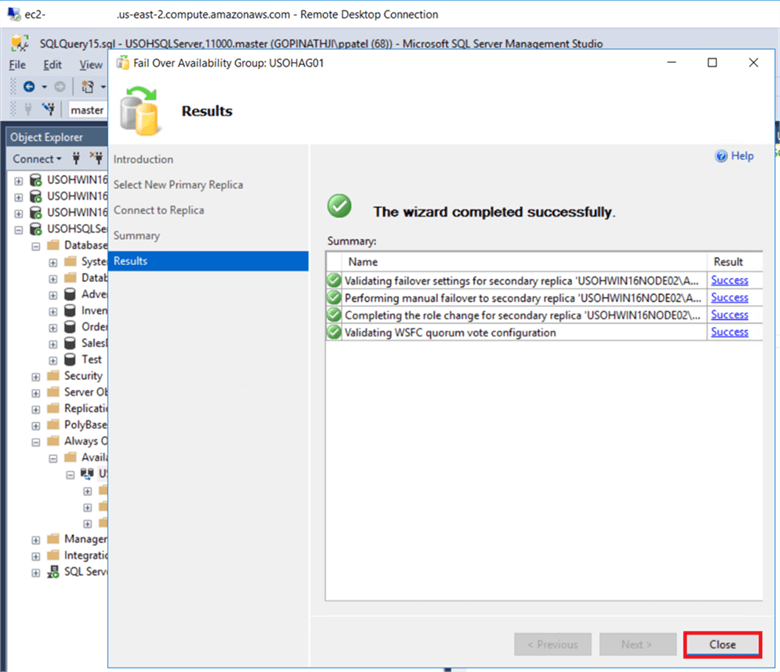Click the green check icon for WSFC quorum row
Image resolution: width=780 pixels, height=672 pixels.
334,332
